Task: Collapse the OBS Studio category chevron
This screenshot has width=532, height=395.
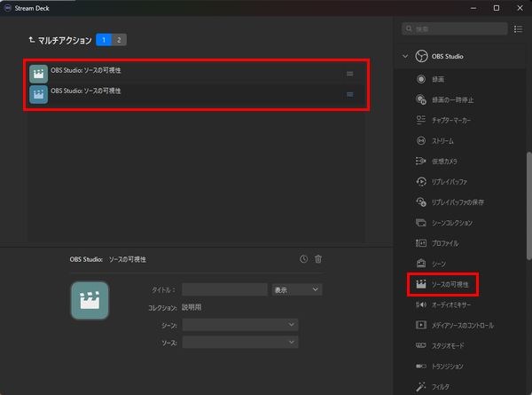Action: point(405,57)
